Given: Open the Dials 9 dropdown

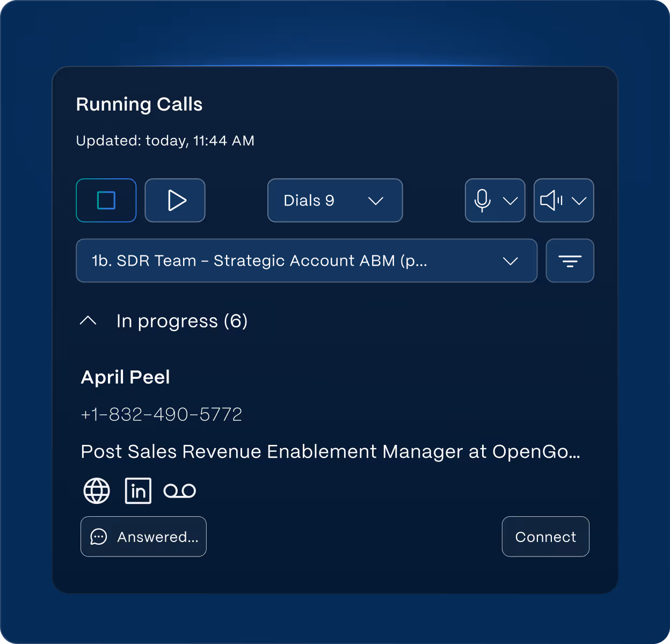Looking at the screenshot, I should point(335,200).
